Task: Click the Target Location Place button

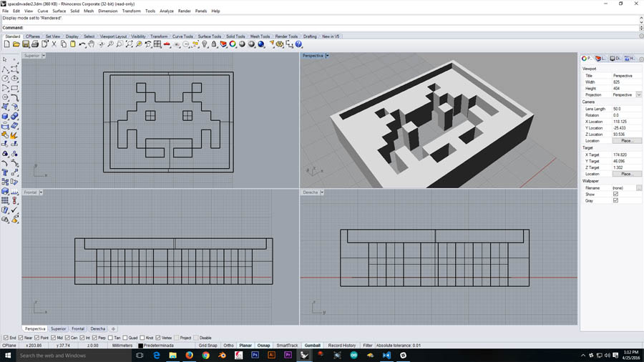Action: click(x=626, y=174)
